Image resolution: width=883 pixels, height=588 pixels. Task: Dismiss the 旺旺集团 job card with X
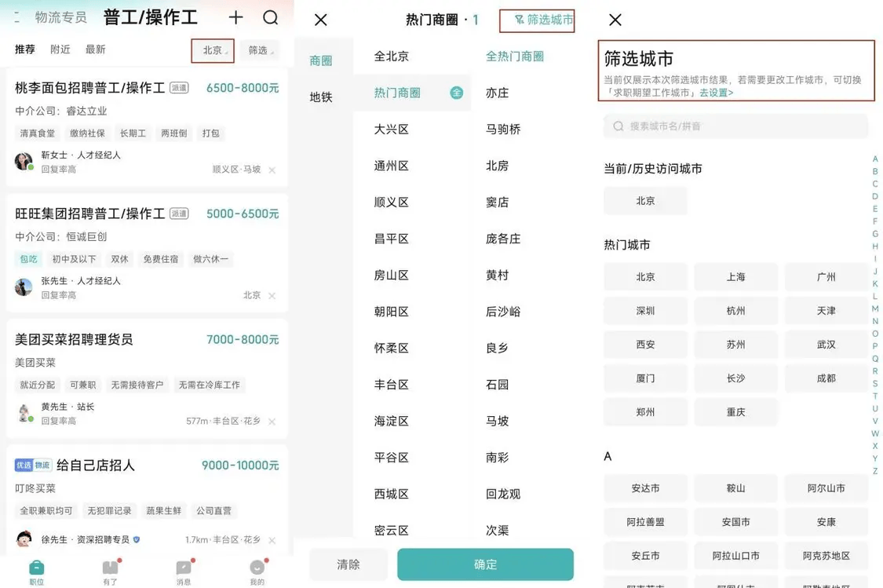click(x=272, y=296)
